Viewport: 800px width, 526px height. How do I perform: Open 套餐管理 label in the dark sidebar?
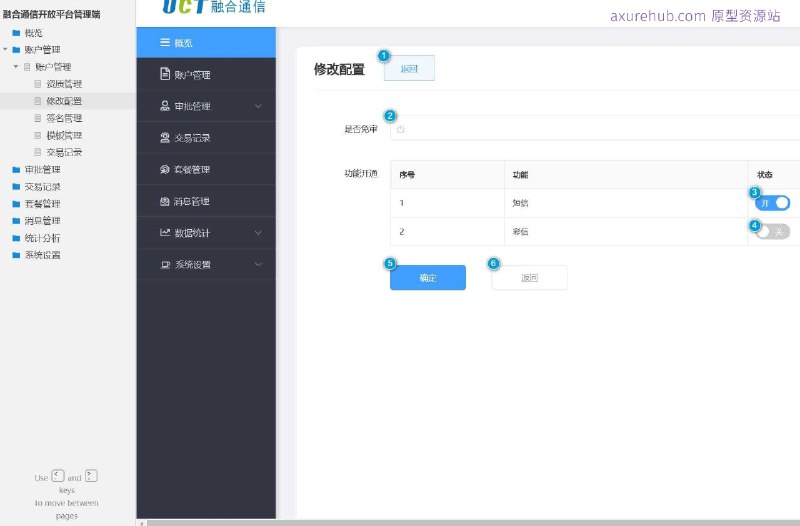(192, 169)
